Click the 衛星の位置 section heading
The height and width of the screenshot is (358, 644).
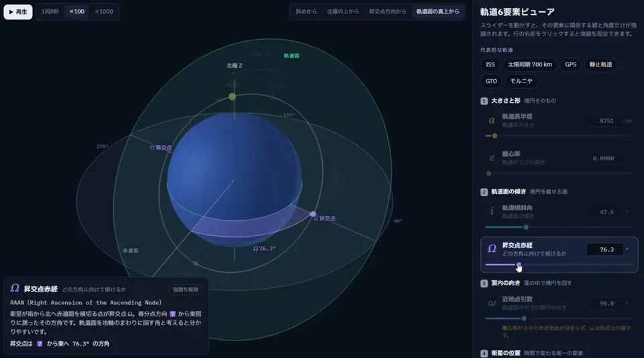[506, 353]
